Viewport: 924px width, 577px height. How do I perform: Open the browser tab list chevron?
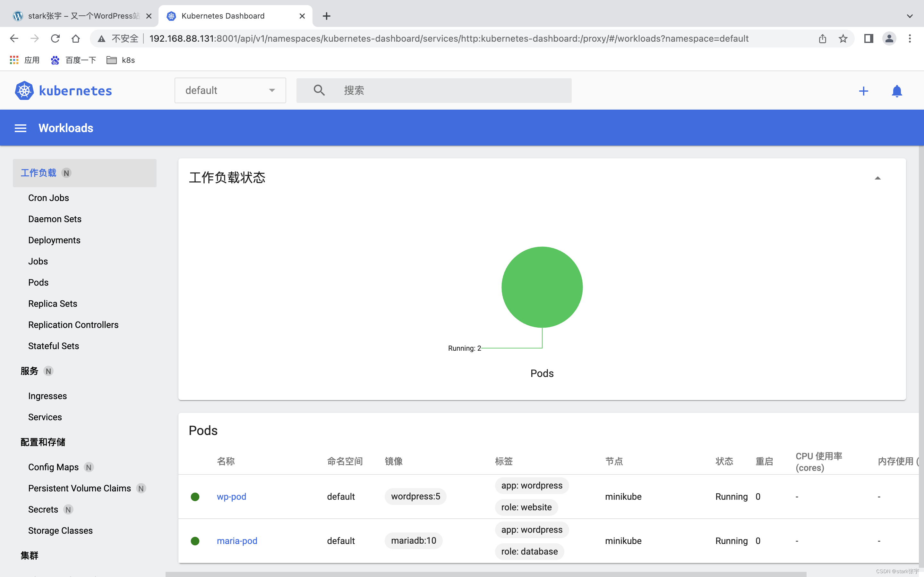tap(910, 16)
